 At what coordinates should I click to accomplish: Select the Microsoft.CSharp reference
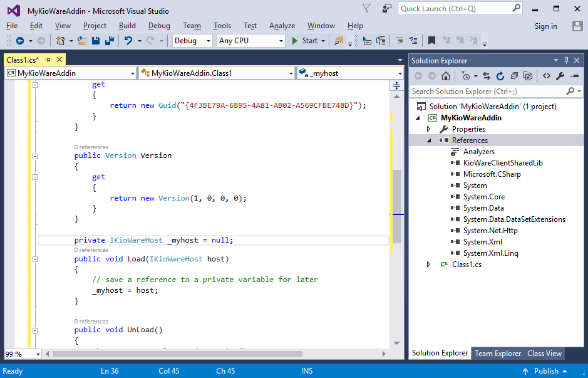(x=492, y=174)
